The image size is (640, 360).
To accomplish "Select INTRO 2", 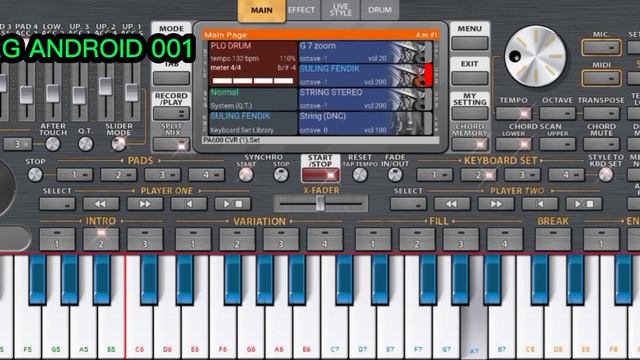I will 101,239.
